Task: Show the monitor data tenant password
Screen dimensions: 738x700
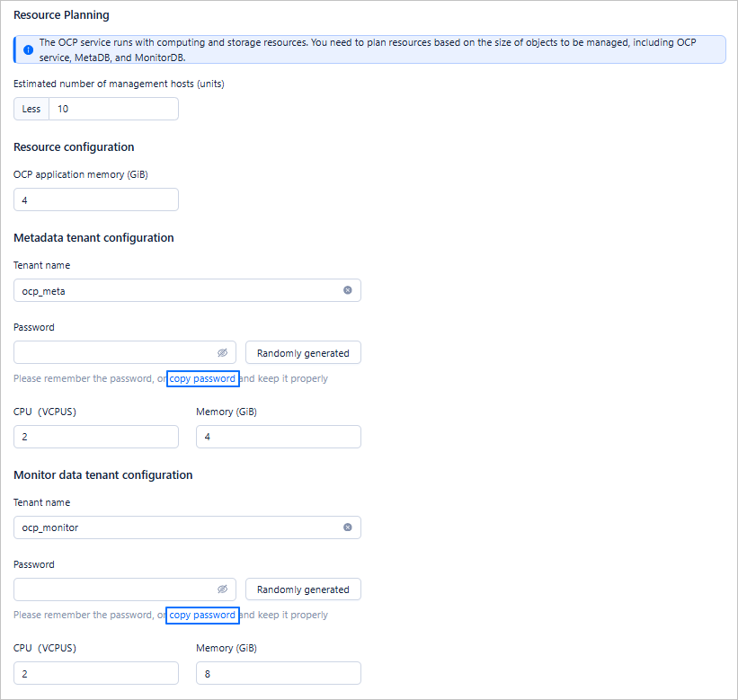Action: point(223,589)
